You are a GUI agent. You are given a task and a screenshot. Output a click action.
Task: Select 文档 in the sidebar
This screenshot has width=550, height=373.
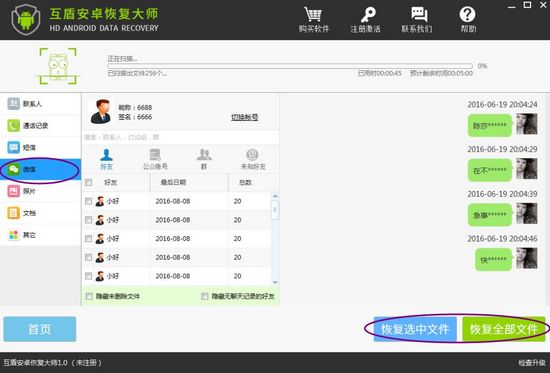click(x=40, y=213)
